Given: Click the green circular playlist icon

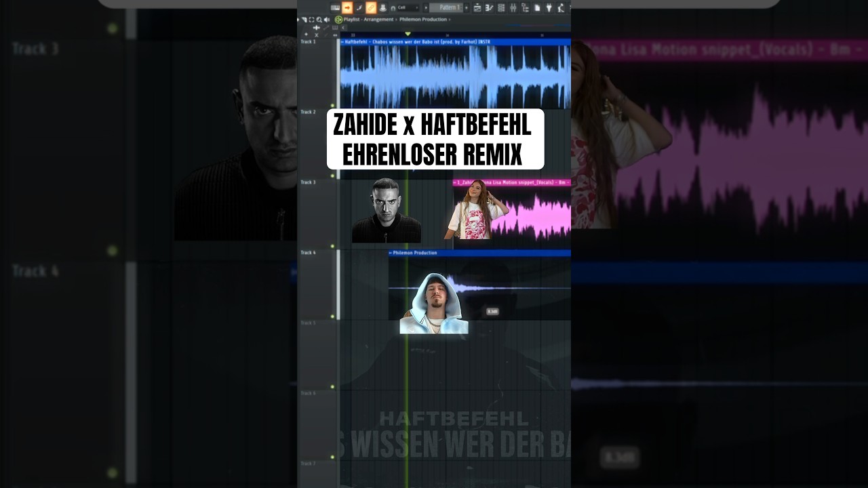Looking at the screenshot, I should point(338,20).
